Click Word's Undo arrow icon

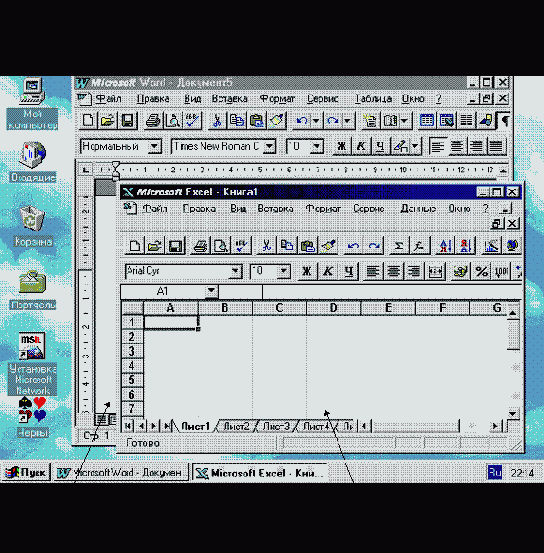click(302, 121)
